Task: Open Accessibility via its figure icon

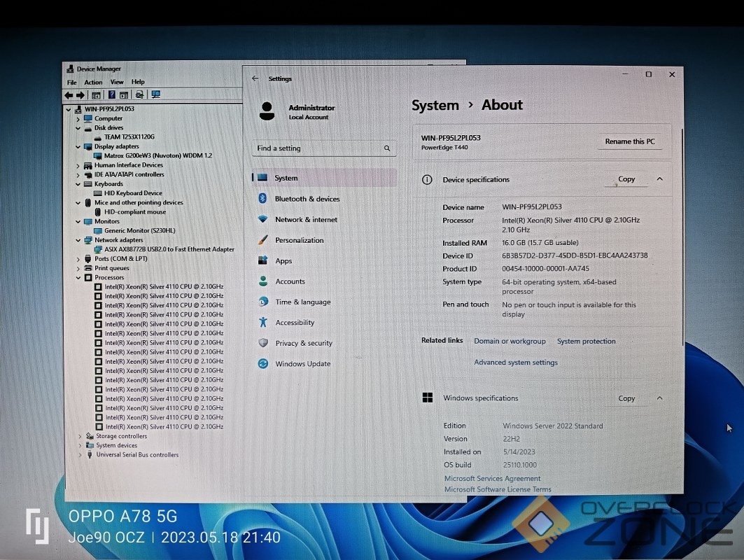Action: (x=263, y=322)
